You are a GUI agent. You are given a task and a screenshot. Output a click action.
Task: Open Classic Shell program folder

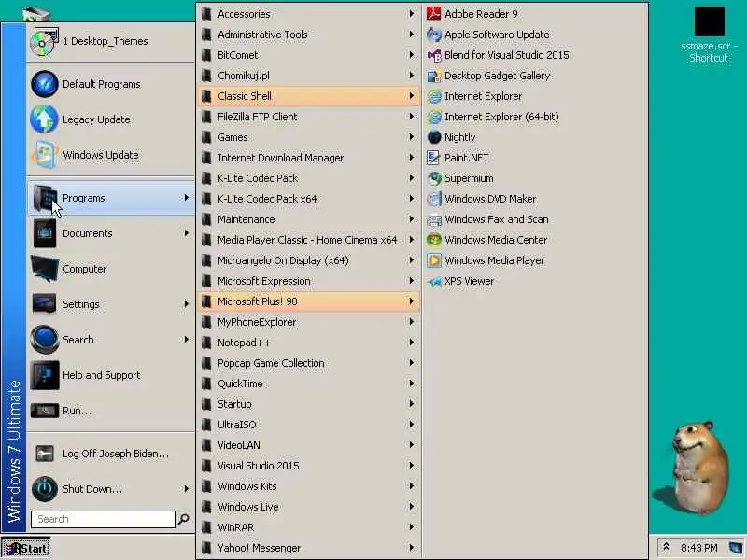308,96
